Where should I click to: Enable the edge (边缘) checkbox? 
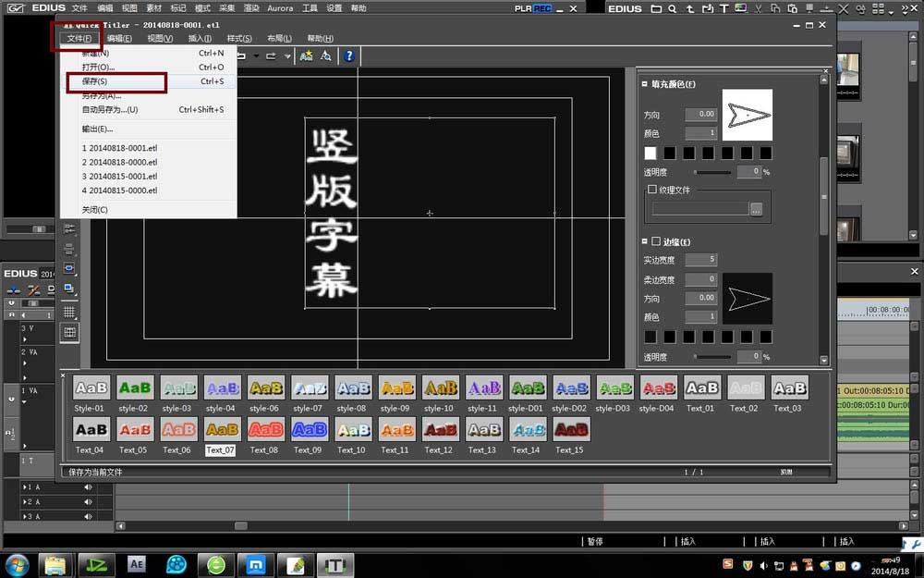point(655,241)
